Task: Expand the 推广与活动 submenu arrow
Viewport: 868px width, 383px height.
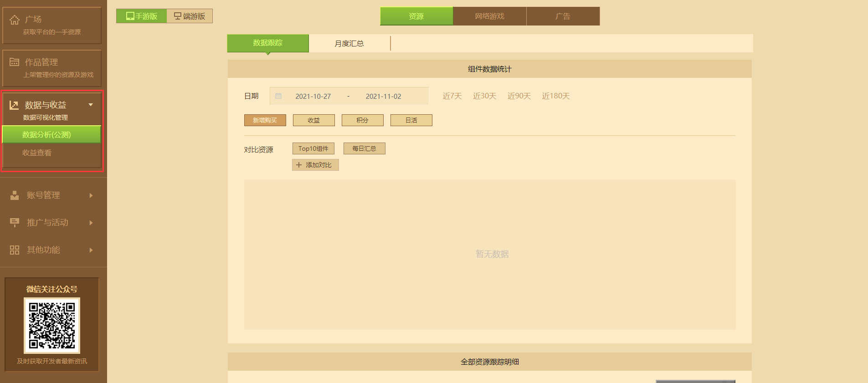Action: [91, 223]
